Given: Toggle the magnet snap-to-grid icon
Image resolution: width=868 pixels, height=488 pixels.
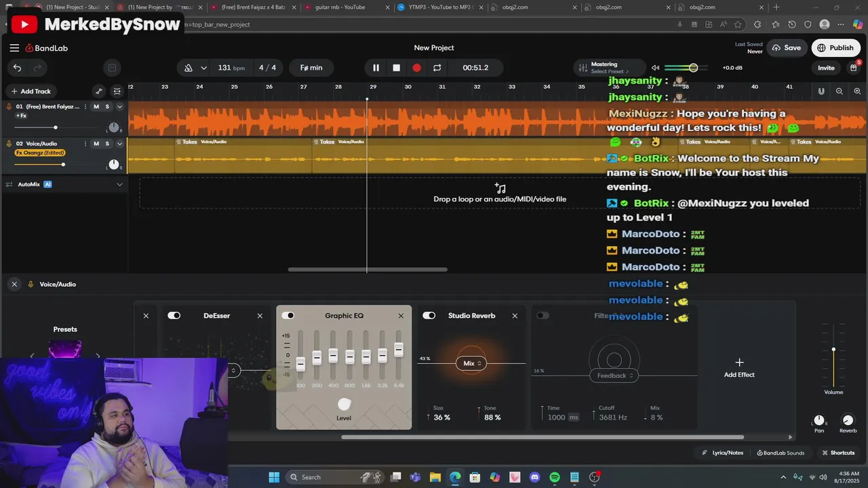Looking at the screenshot, I should click(821, 91).
